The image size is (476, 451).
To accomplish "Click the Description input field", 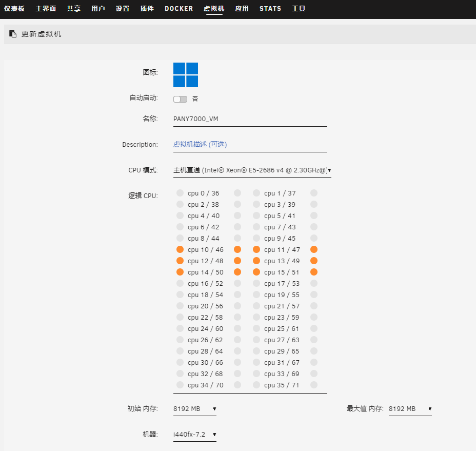I will click(250, 145).
